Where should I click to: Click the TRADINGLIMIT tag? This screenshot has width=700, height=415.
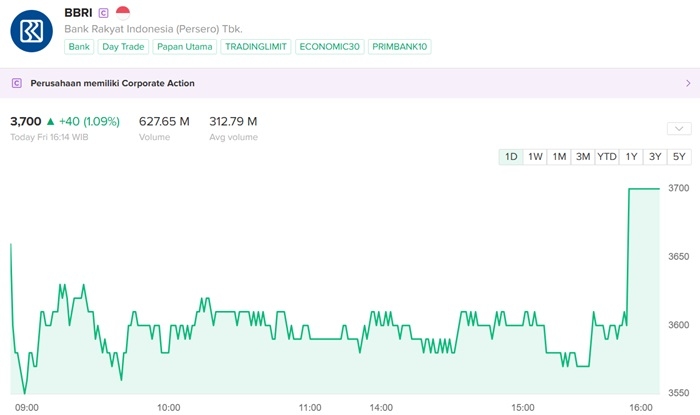coord(256,47)
